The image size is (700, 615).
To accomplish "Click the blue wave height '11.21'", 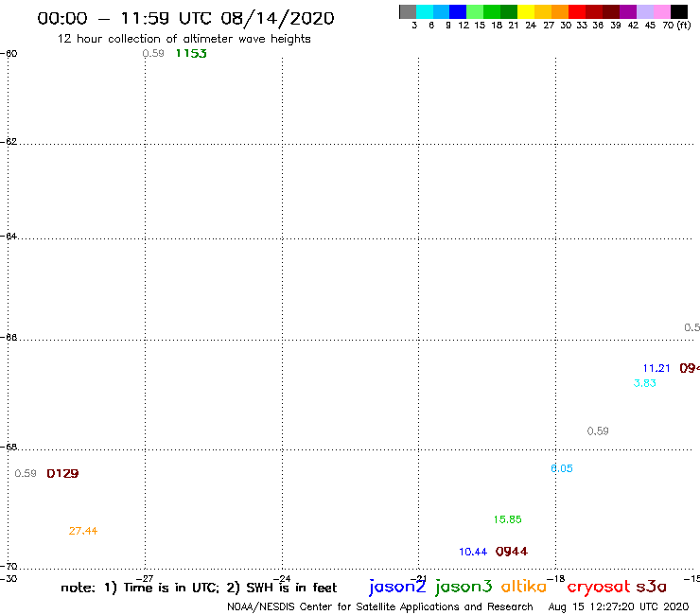I will [656, 368].
